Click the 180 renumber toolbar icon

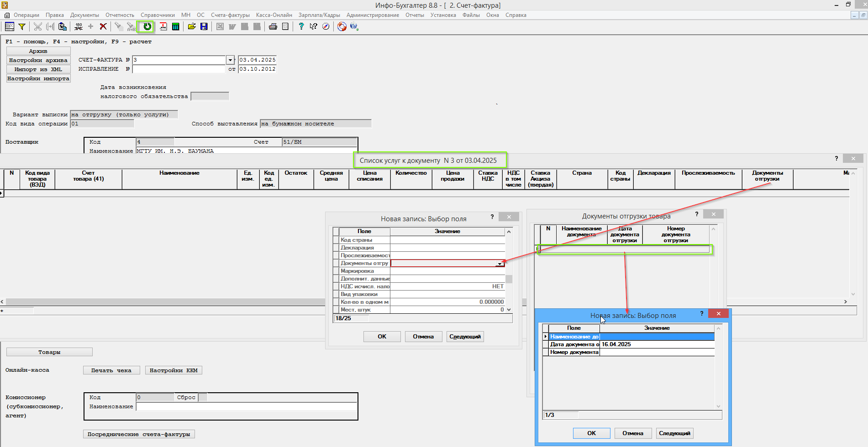pos(79,26)
